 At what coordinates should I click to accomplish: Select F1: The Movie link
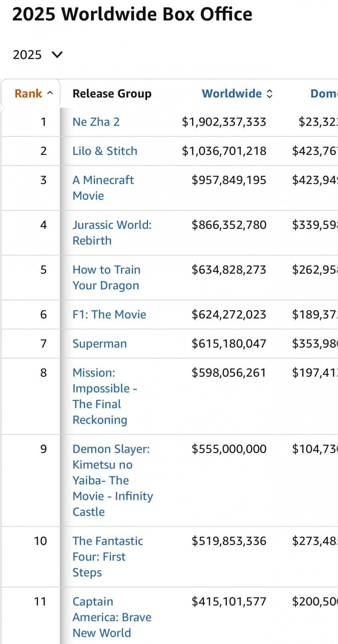tap(109, 315)
